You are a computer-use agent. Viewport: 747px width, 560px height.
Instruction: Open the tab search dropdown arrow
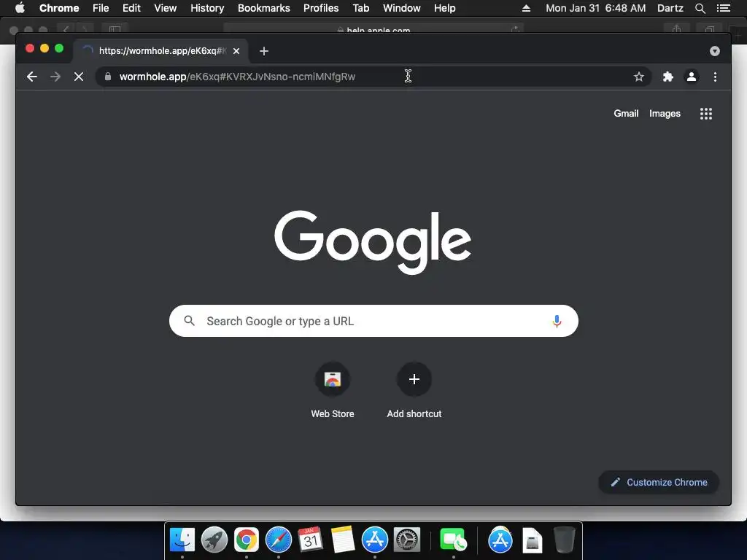(x=715, y=51)
